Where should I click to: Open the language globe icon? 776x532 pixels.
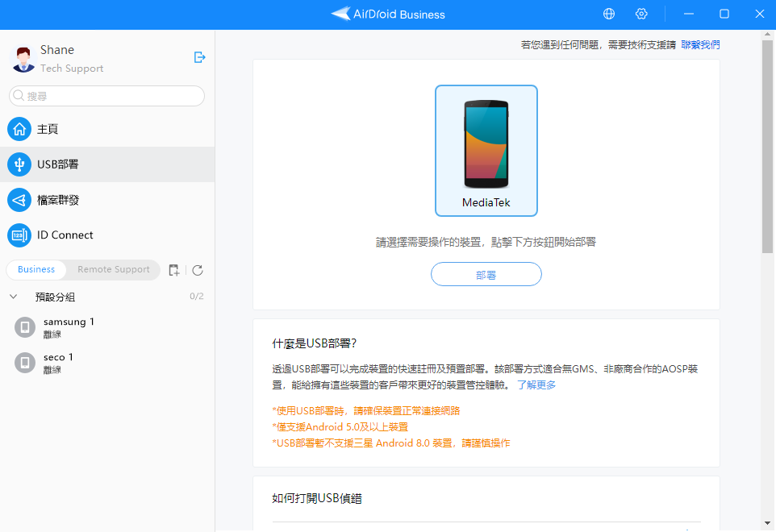coord(609,14)
